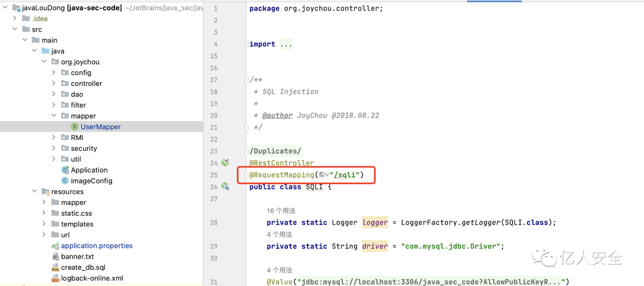Click the folded "..." after import
Image resolution: width=644 pixels, height=286 pixels.
[286, 44]
